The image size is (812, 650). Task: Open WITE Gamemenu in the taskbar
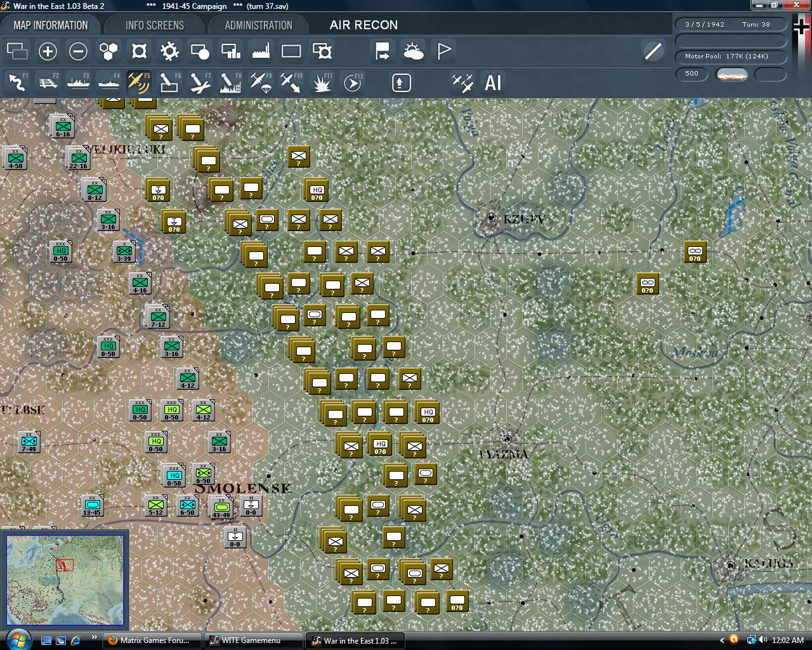pos(253,640)
